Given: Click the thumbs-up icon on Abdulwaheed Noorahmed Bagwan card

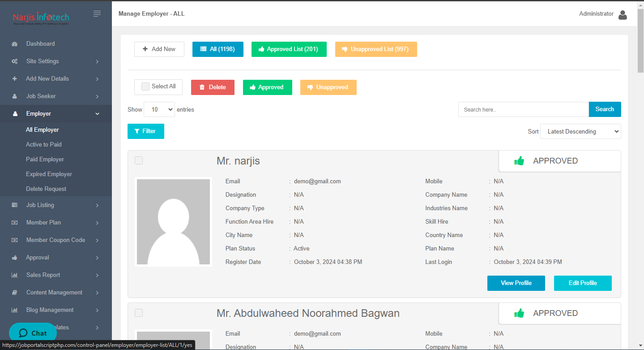Looking at the screenshot, I should (519, 313).
